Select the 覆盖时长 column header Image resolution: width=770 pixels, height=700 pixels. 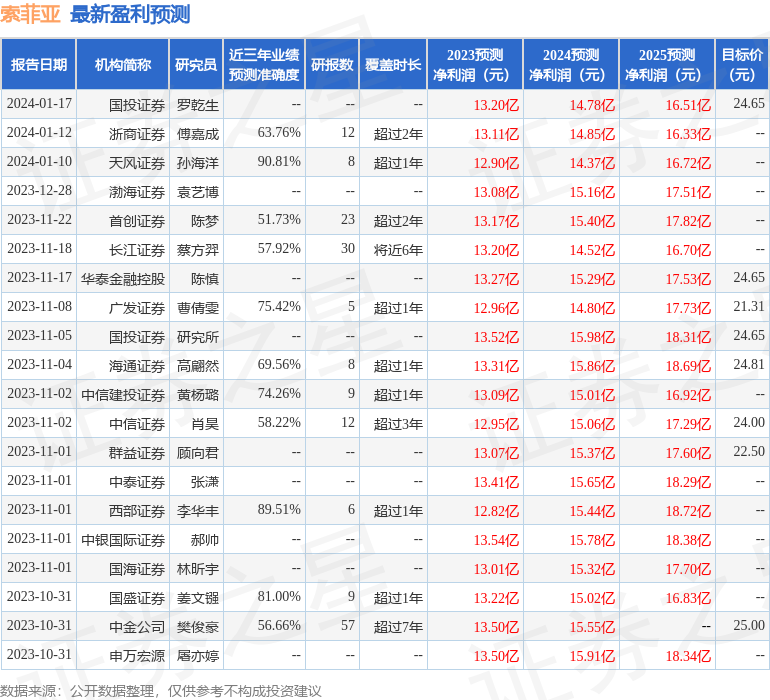[x=393, y=64]
